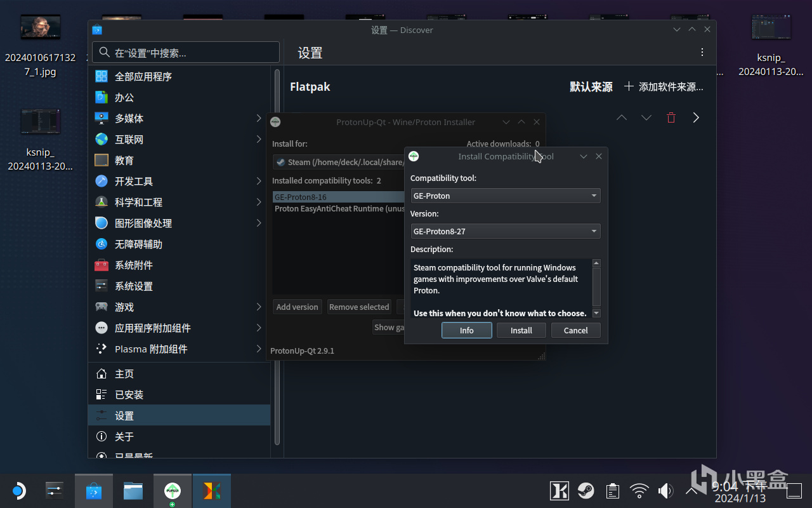The height and width of the screenshot is (508, 812).
Task: Click the 办公 category icon in Discover
Action: [101, 97]
